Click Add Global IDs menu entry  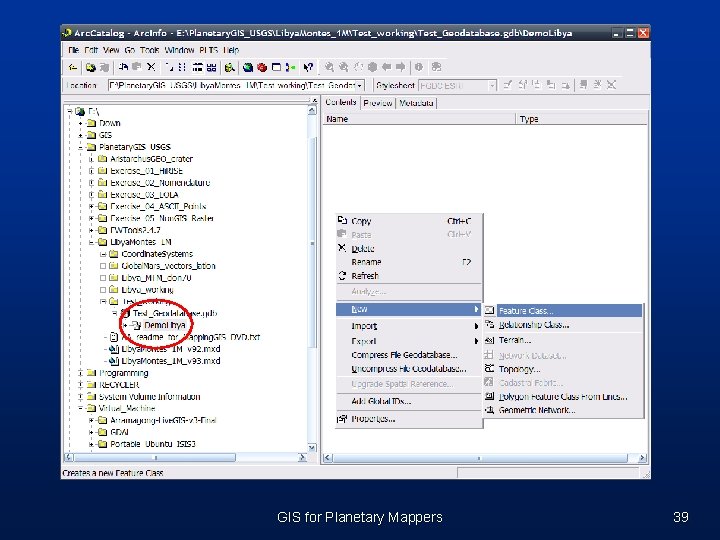pyautogui.click(x=409, y=401)
